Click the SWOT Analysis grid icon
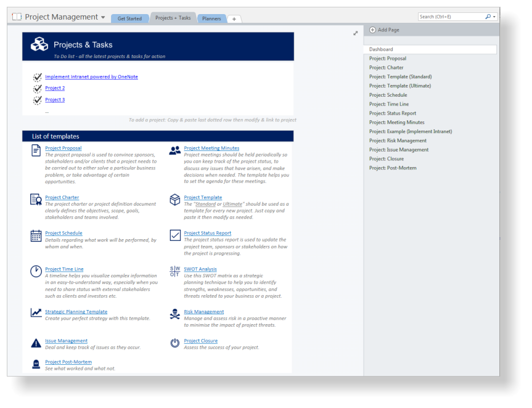The image size is (532, 408). 175,271
